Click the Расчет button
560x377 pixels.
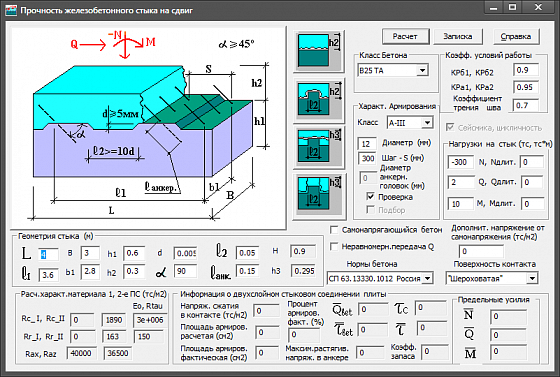(x=405, y=36)
